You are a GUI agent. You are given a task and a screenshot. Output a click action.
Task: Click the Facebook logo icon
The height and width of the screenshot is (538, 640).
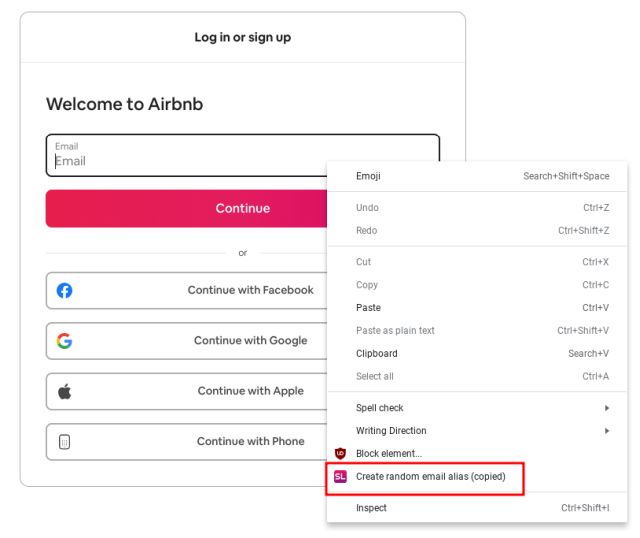point(64,290)
